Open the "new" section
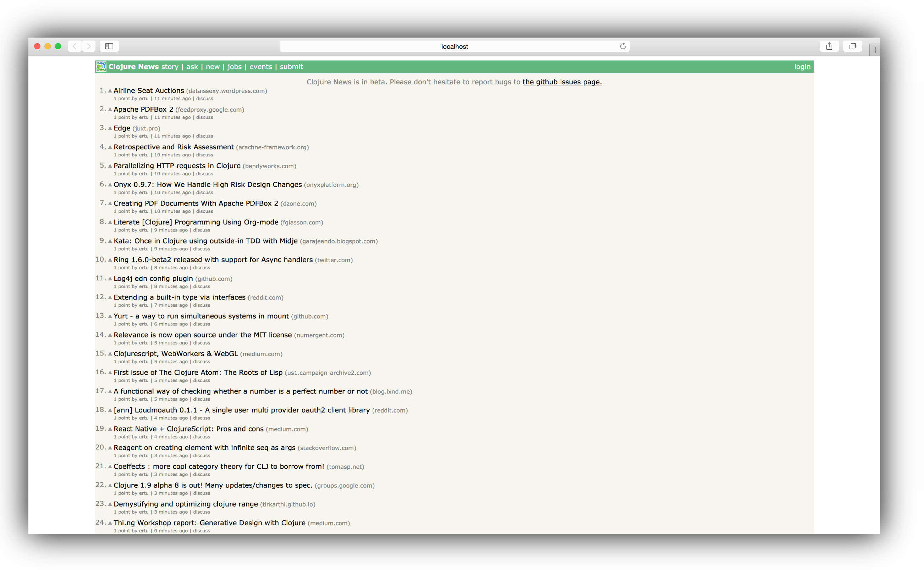924x570 pixels. click(x=213, y=67)
